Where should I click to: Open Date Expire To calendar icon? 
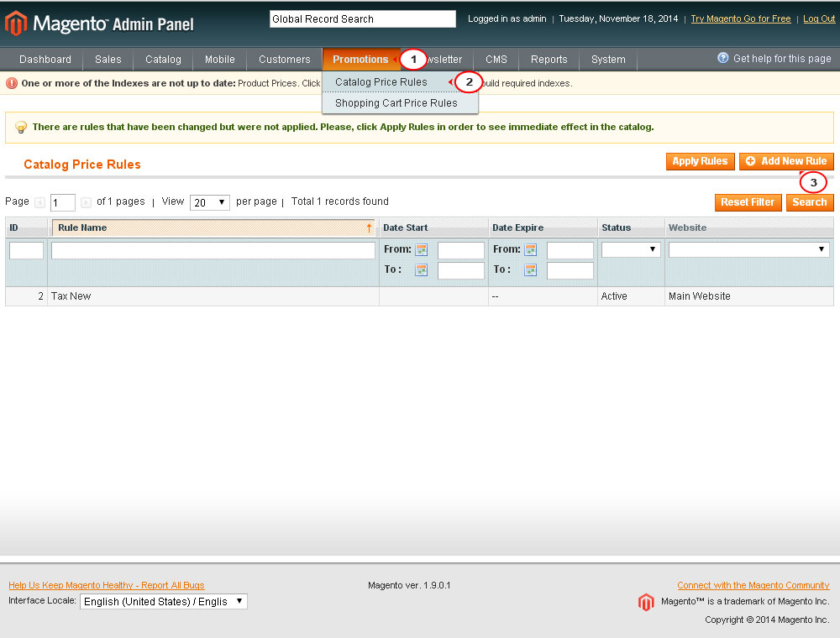pyautogui.click(x=531, y=269)
